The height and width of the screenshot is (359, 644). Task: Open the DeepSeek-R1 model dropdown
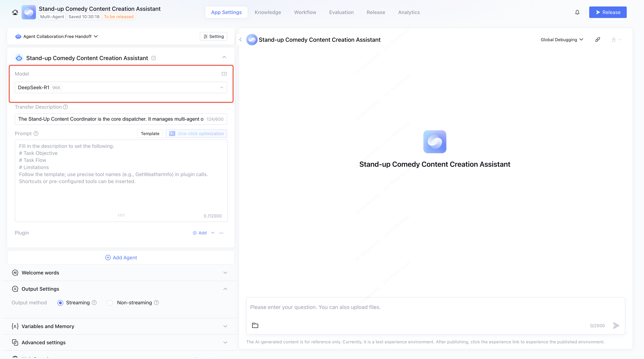(x=121, y=88)
